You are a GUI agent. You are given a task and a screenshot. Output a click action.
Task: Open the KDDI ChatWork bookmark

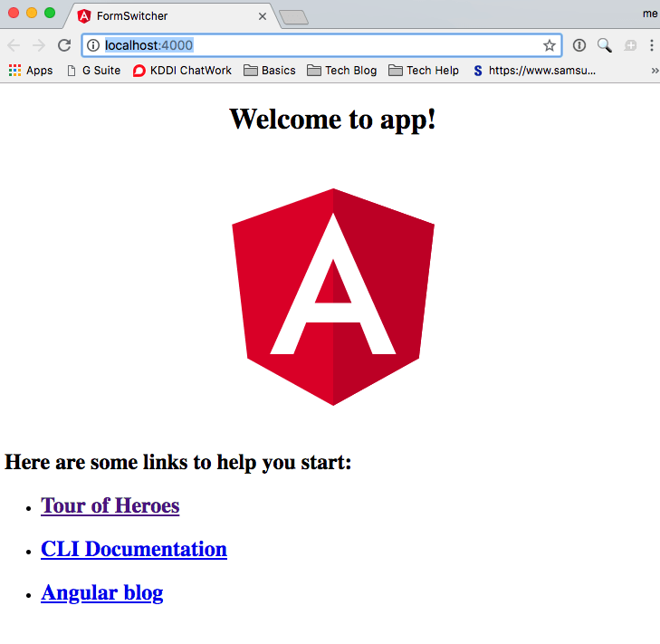[182, 71]
